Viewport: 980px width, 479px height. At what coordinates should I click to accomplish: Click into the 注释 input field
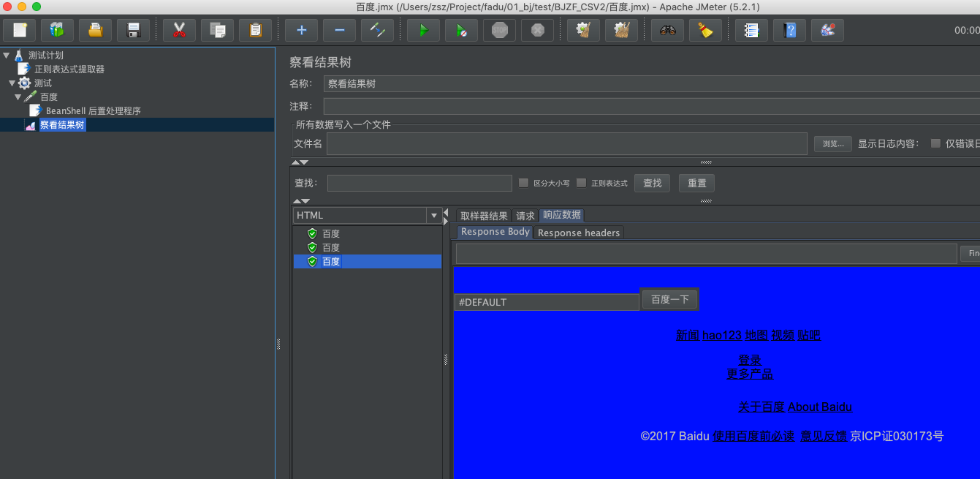652,107
